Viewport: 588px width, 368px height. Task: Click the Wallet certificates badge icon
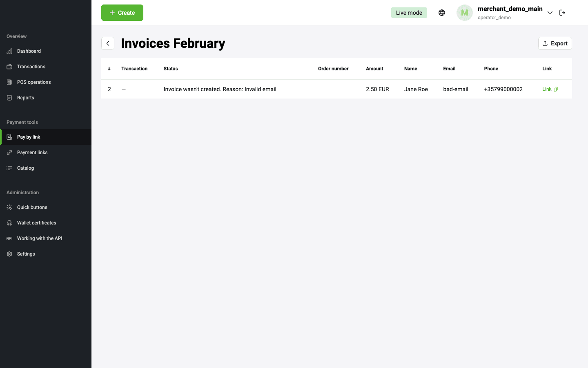click(9, 223)
